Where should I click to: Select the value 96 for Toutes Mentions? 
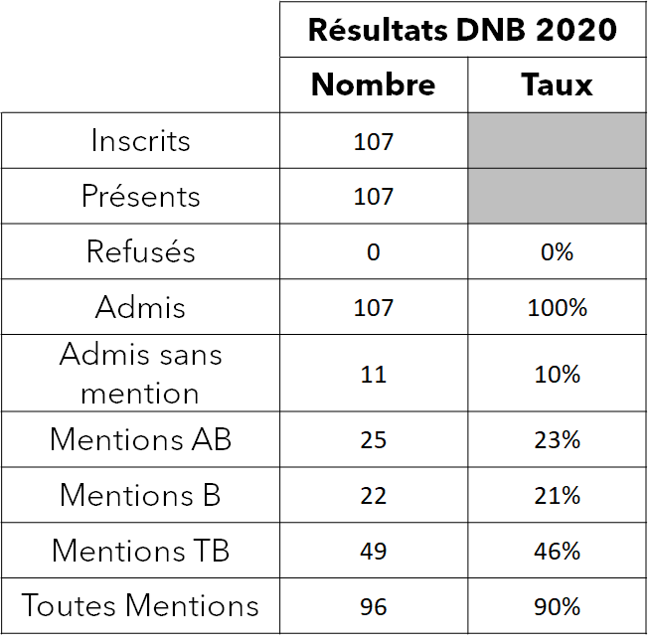373,607
